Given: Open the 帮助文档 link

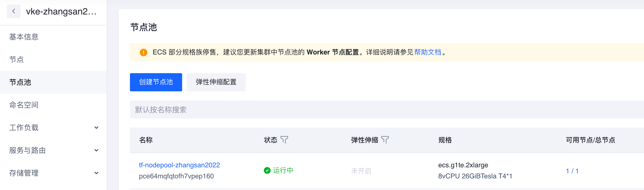Looking at the screenshot, I should (x=428, y=52).
